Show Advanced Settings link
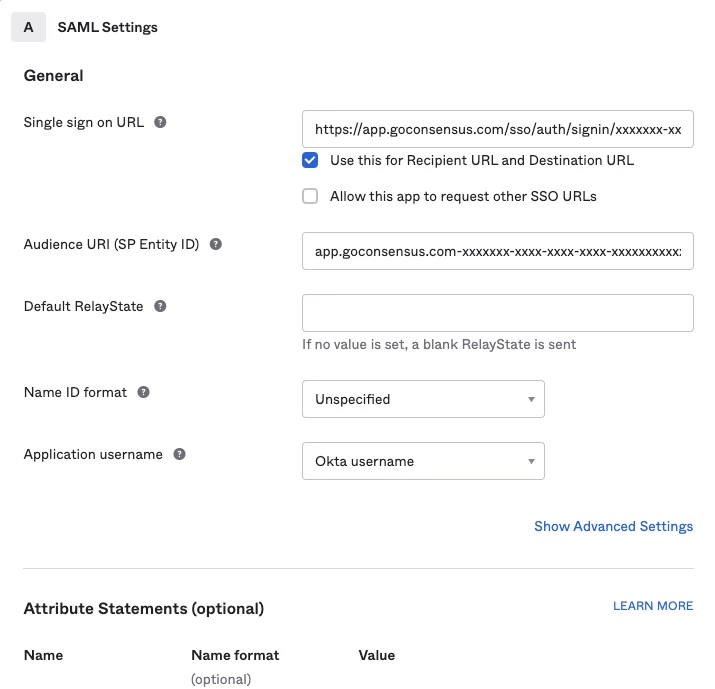 (613, 527)
